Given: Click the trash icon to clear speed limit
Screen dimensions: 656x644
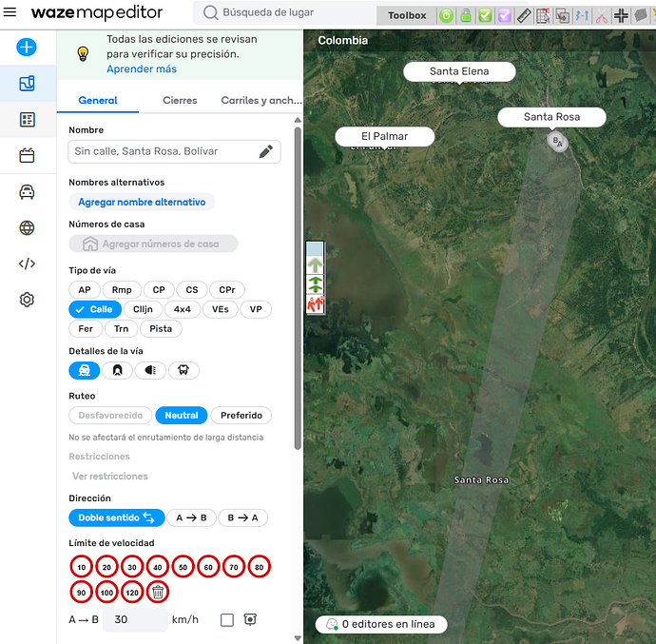Looking at the screenshot, I should [x=159, y=592].
